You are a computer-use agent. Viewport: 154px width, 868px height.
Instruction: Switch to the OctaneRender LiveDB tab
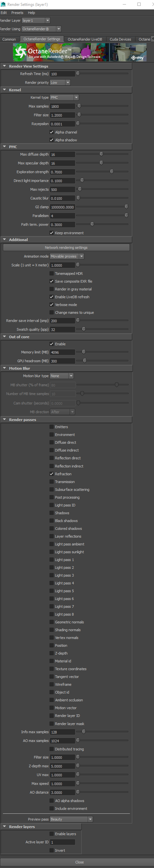pyautogui.click(x=85, y=39)
